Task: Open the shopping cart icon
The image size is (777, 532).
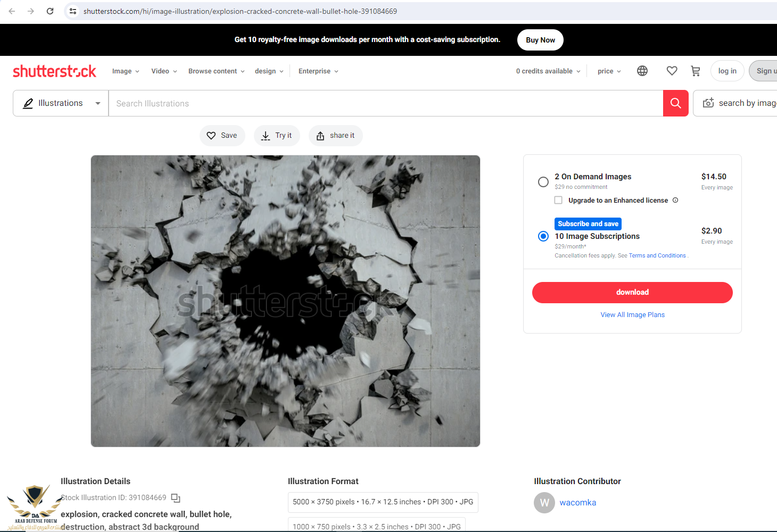Action: [x=695, y=71]
